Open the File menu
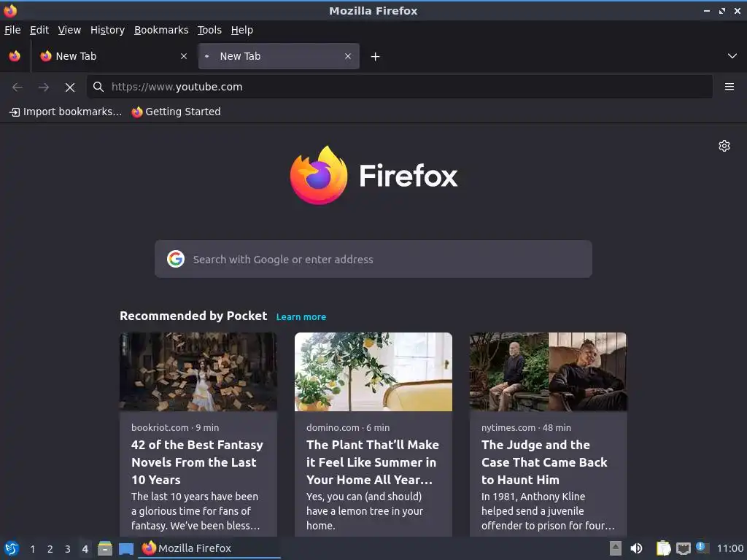 [x=12, y=30]
